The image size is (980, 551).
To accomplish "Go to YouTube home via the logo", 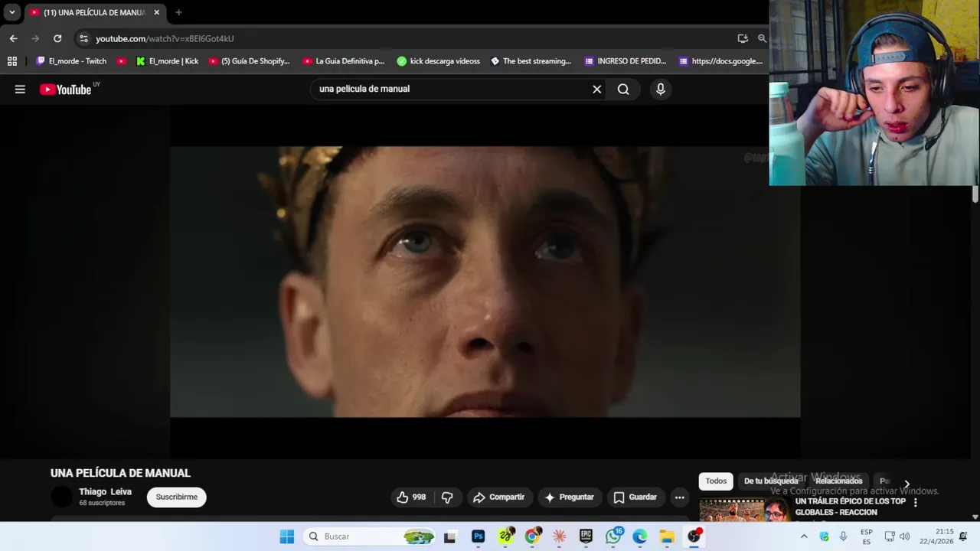I will 66,90.
